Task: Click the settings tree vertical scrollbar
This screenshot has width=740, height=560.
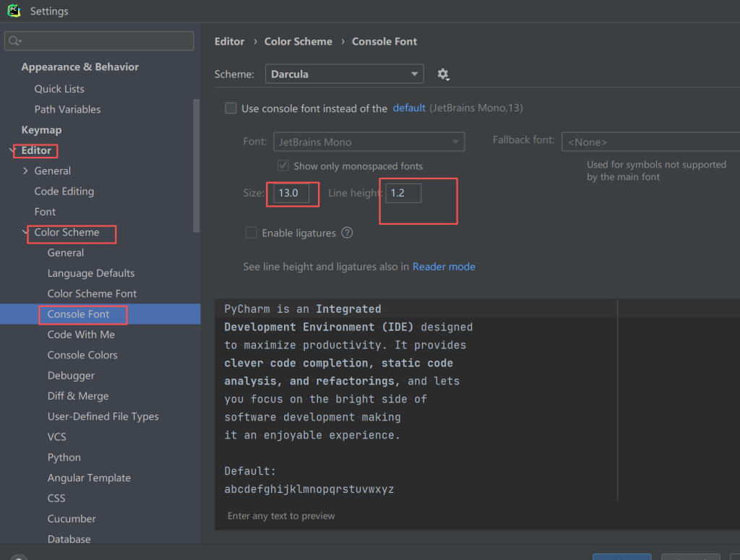Action: click(x=196, y=166)
